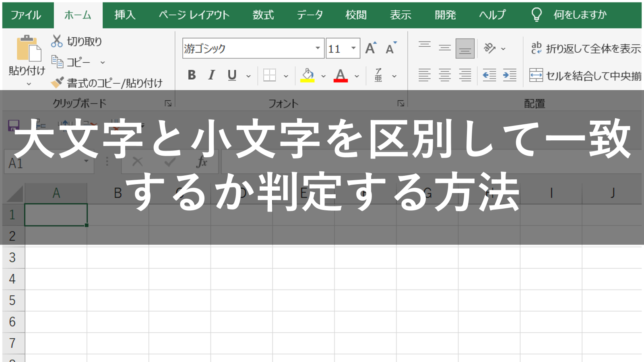Increase font size with large A icon
The width and height of the screenshot is (644, 362).
[371, 48]
